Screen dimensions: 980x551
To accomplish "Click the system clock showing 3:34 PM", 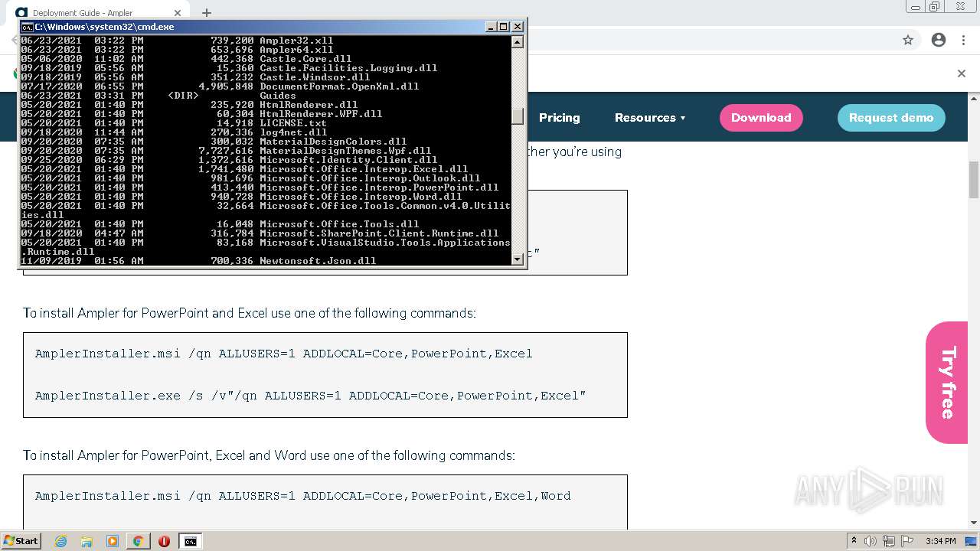I will (940, 541).
